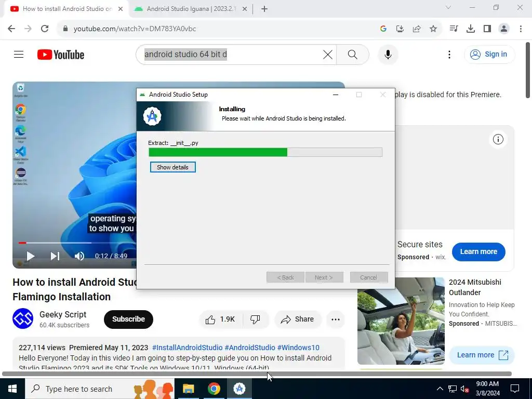
Task: Open a new Chrome tab
Action: point(264,9)
